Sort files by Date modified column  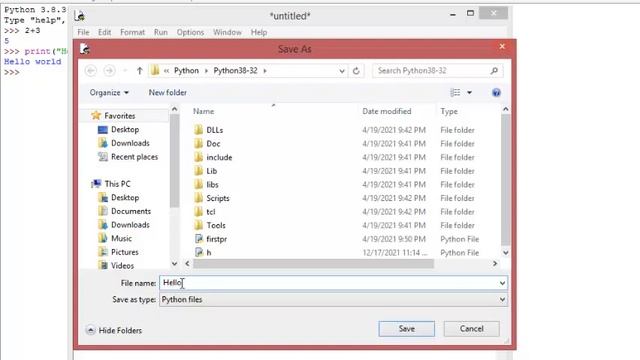[387, 111]
